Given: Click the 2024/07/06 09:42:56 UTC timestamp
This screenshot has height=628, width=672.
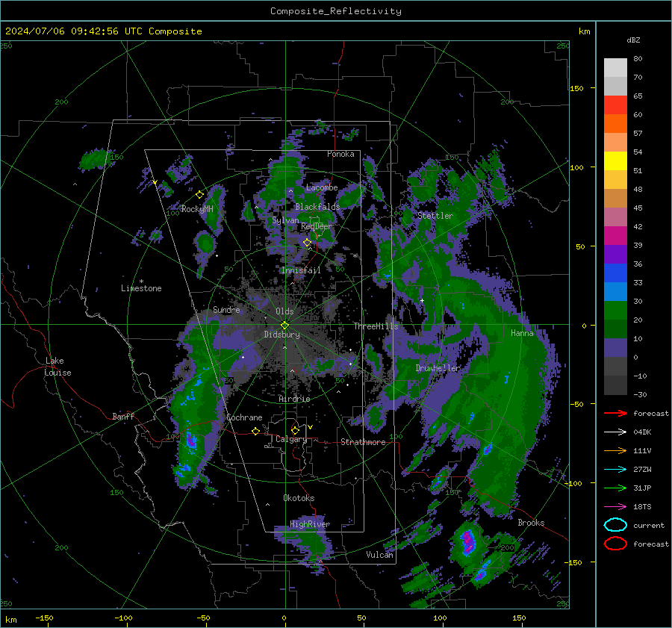Looking at the screenshot, I should (73, 31).
